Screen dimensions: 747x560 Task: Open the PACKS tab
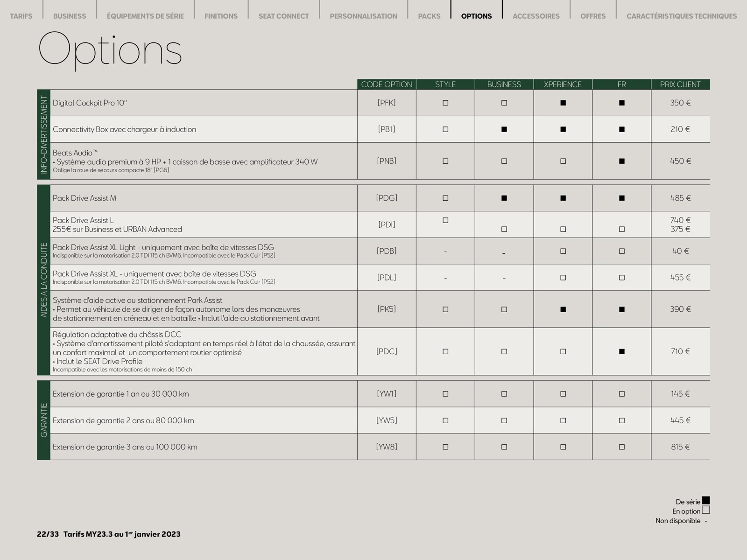tap(429, 16)
